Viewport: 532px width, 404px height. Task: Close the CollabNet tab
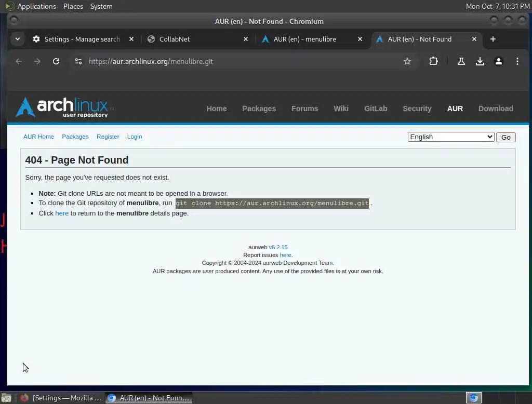246,39
